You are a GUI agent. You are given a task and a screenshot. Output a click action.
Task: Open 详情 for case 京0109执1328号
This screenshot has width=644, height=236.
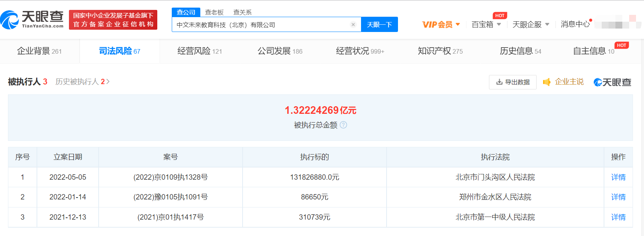click(x=618, y=177)
